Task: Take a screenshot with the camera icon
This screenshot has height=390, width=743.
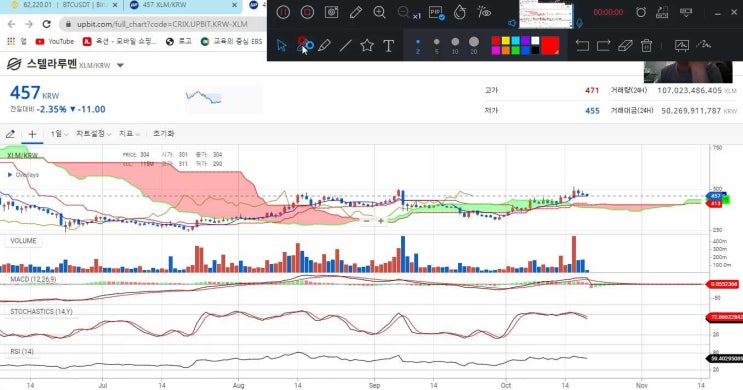Action: click(331, 12)
